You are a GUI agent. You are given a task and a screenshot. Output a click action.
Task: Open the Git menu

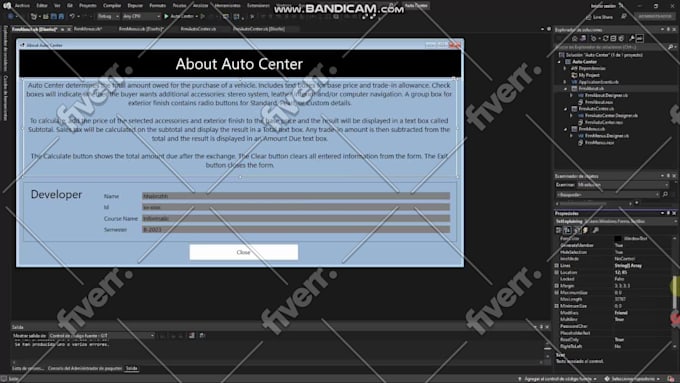tap(70, 6)
